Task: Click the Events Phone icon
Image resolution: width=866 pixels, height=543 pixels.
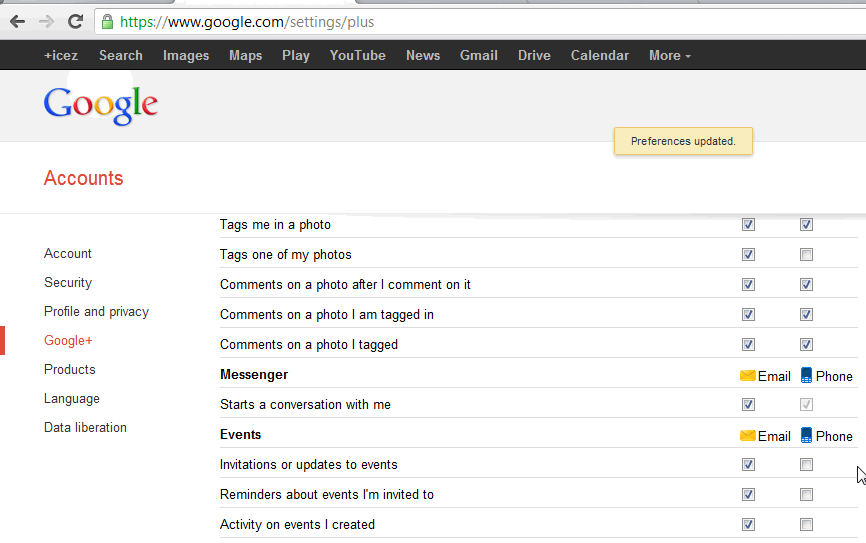Action: tap(806, 436)
